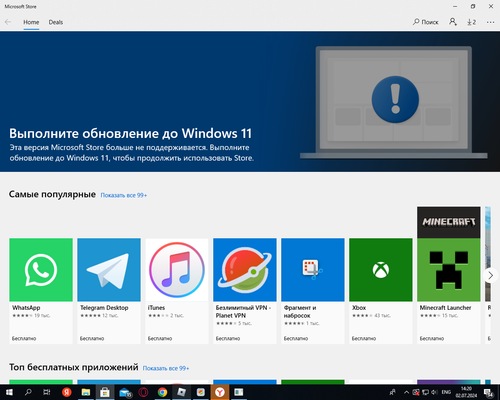Open the Фрагмент и набросок tile
Screen dimensions: 500x400
(313, 291)
